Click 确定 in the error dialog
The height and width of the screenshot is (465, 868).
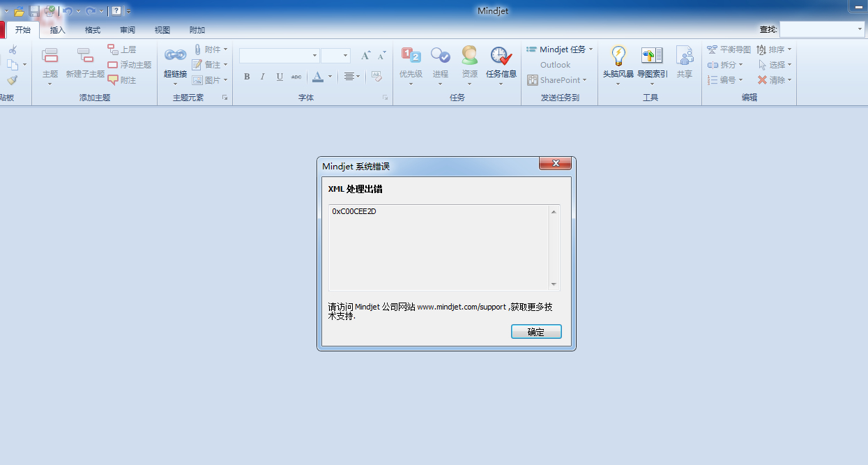(x=536, y=332)
